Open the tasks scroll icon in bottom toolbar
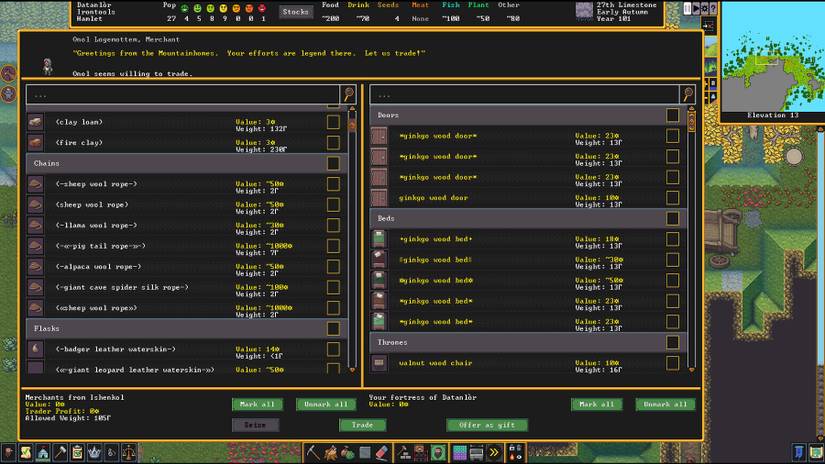 pyautogui.click(x=26, y=452)
